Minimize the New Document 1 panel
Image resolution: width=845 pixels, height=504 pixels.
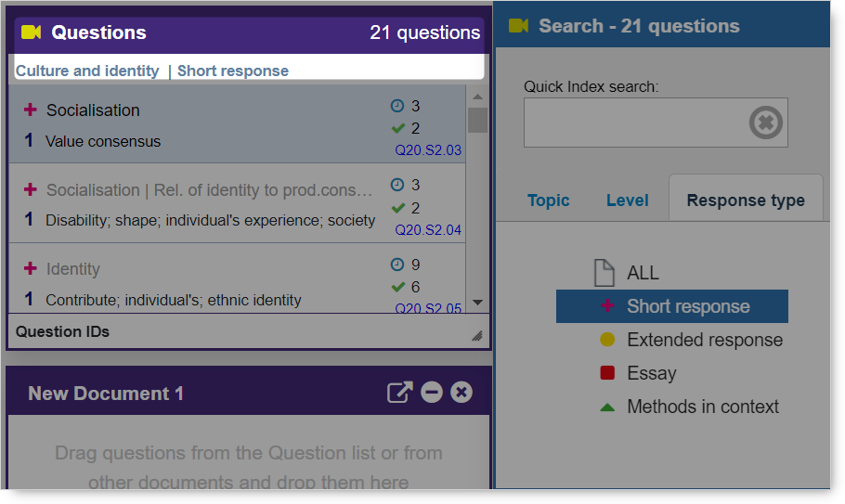[x=431, y=393]
